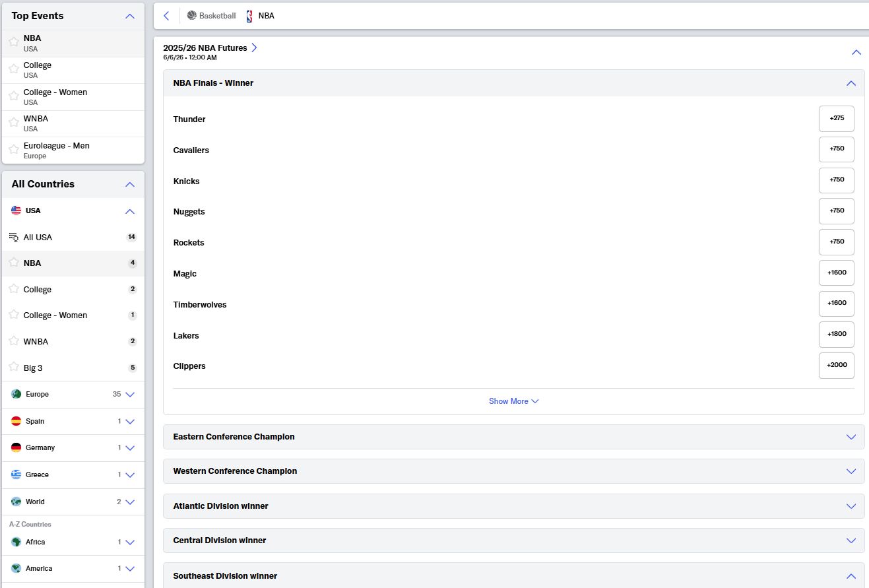Image resolution: width=869 pixels, height=588 pixels.
Task: Click the Basketball icon in the breadcrumb
Action: click(192, 16)
